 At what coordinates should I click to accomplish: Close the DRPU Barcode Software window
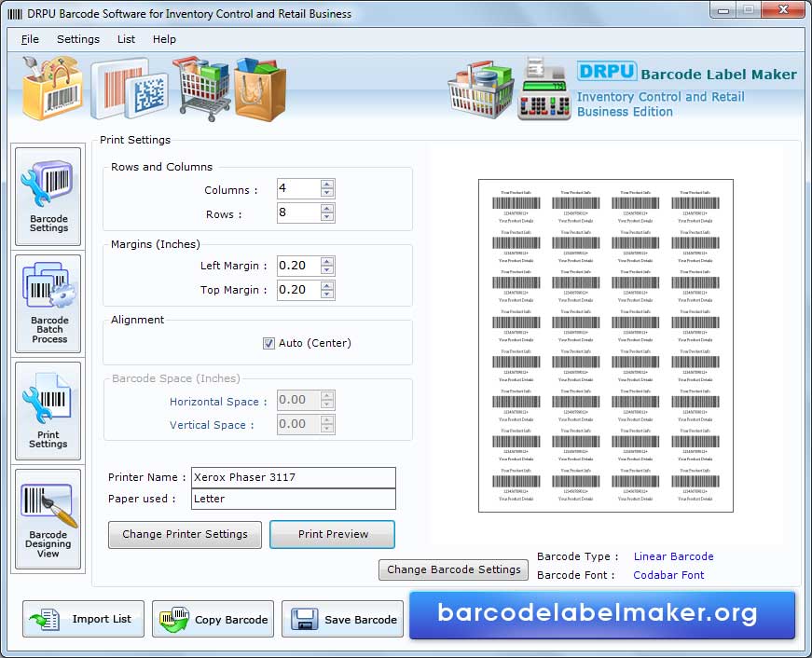[x=783, y=10]
